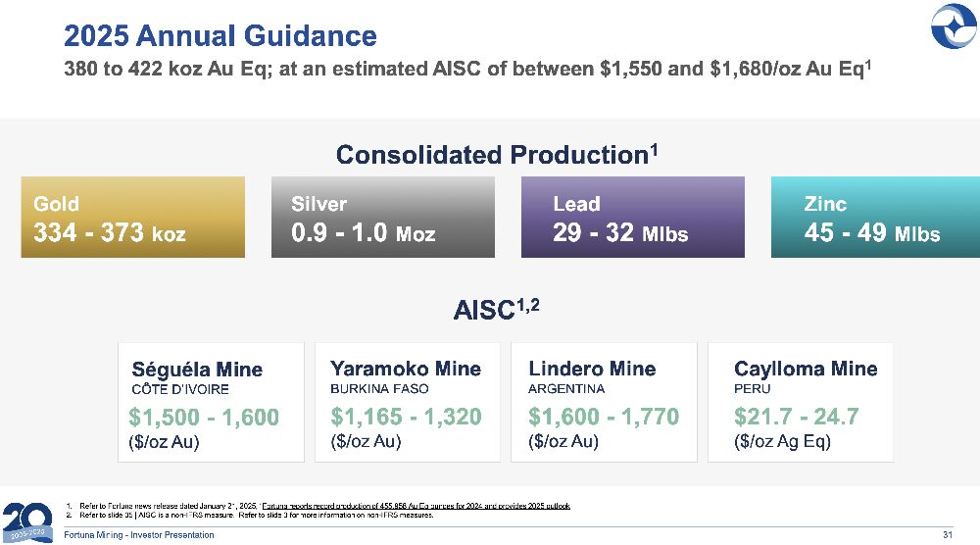Viewport: 980px width, 545px height.
Task: Click the Séguéla Mine AISC card
Action: coord(210,402)
